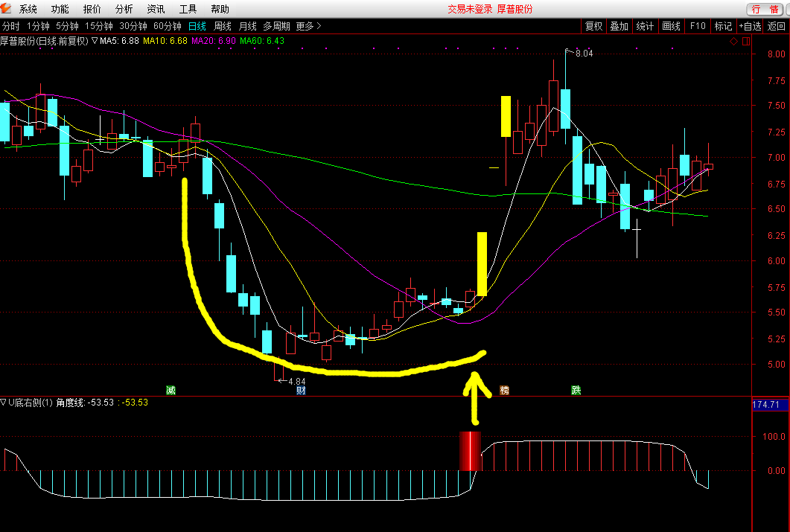Click the 7.00 price axis label
Viewport: 790px width, 532px height.
777,157
